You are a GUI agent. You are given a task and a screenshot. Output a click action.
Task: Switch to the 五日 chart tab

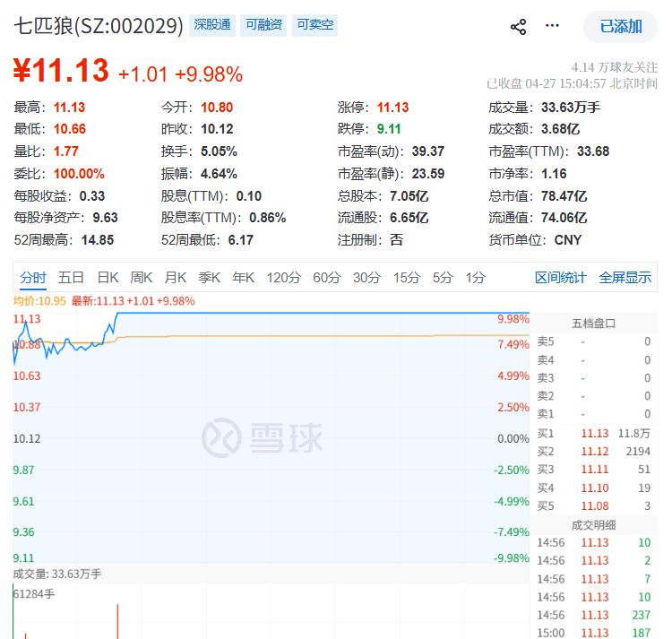pos(71,278)
